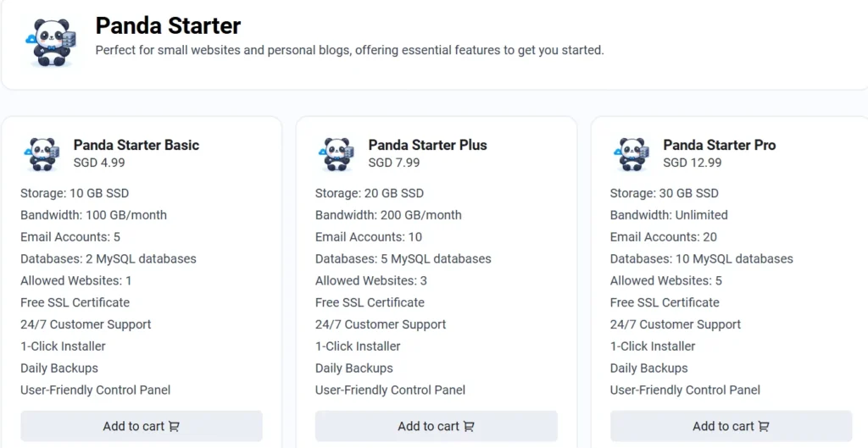Click the SGD 4.99 price label
The image size is (868, 448).
[99, 163]
